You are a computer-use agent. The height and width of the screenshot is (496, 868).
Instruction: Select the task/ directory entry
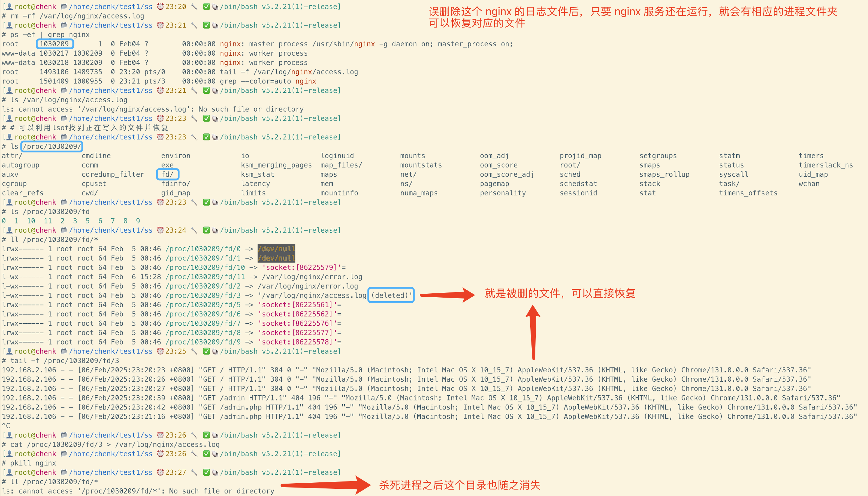(x=729, y=184)
